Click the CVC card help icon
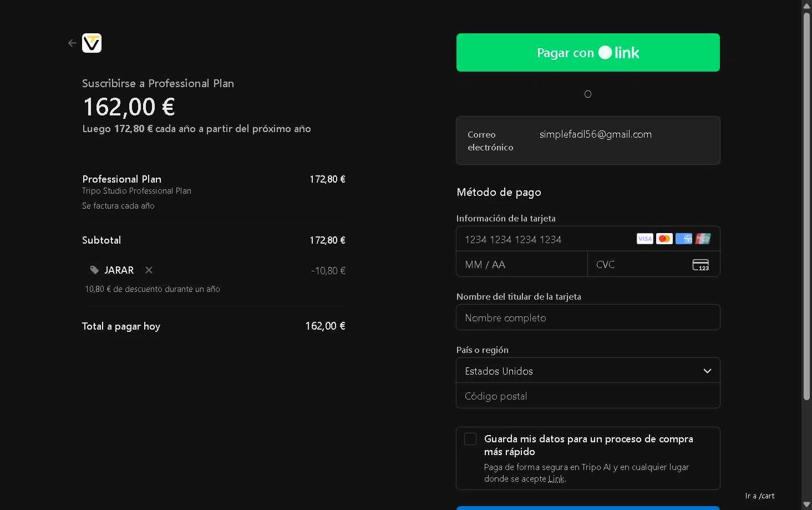The image size is (812, 510). coord(701,265)
